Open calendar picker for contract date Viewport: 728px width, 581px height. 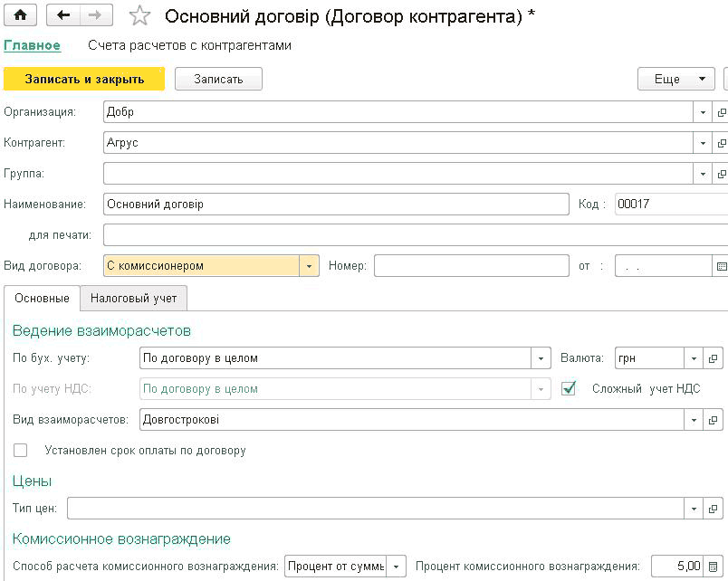(721, 266)
